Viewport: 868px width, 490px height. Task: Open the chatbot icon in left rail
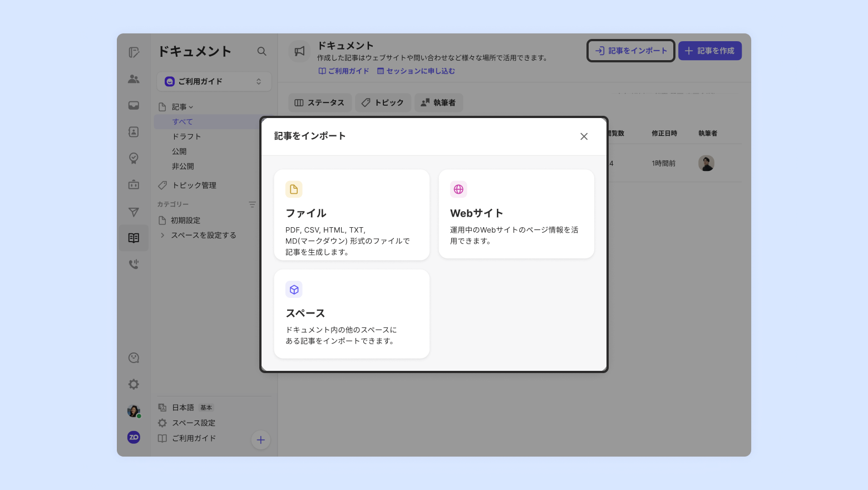pos(134,184)
